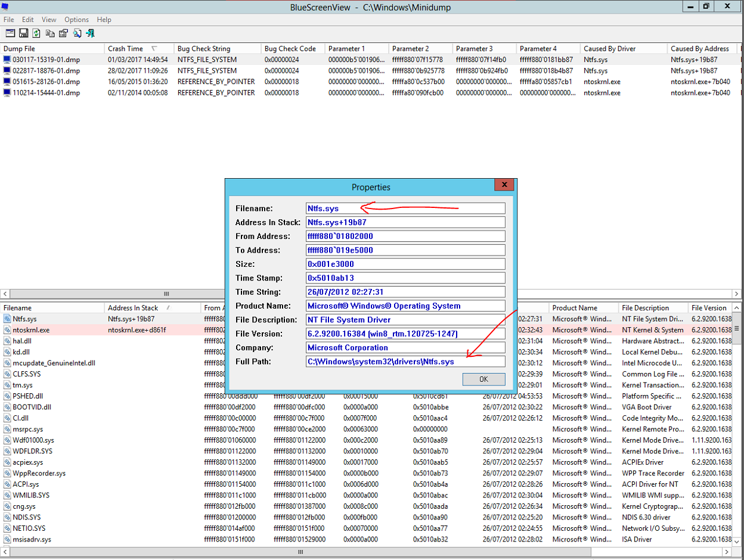The height and width of the screenshot is (560, 744).
Task: Sort by Bug Check String column header
Action: click(x=218, y=48)
